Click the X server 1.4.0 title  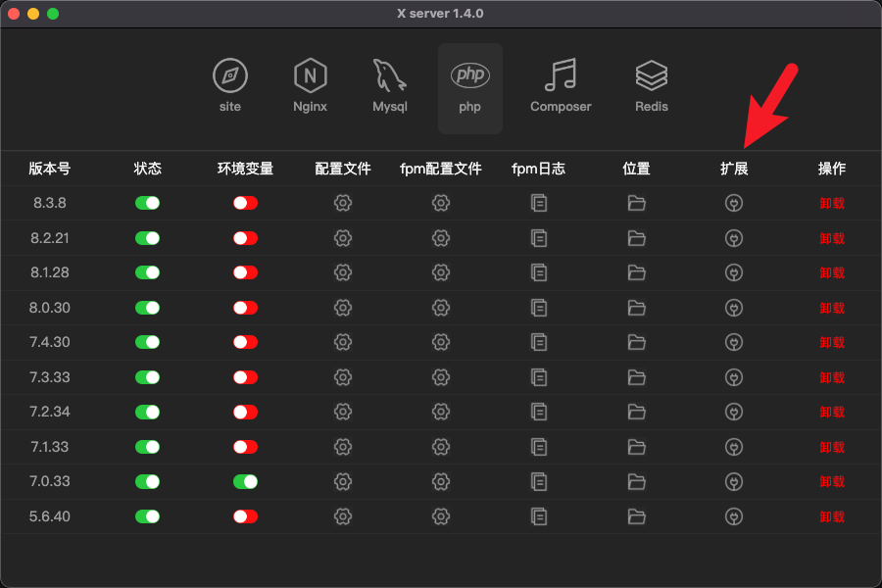(x=440, y=14)
